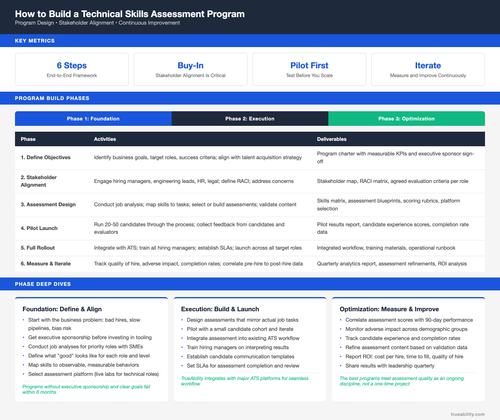Screen dimensions: 500x420
Task: Click 'Track candidate experience and completion rates'
Action: point(403,338)
